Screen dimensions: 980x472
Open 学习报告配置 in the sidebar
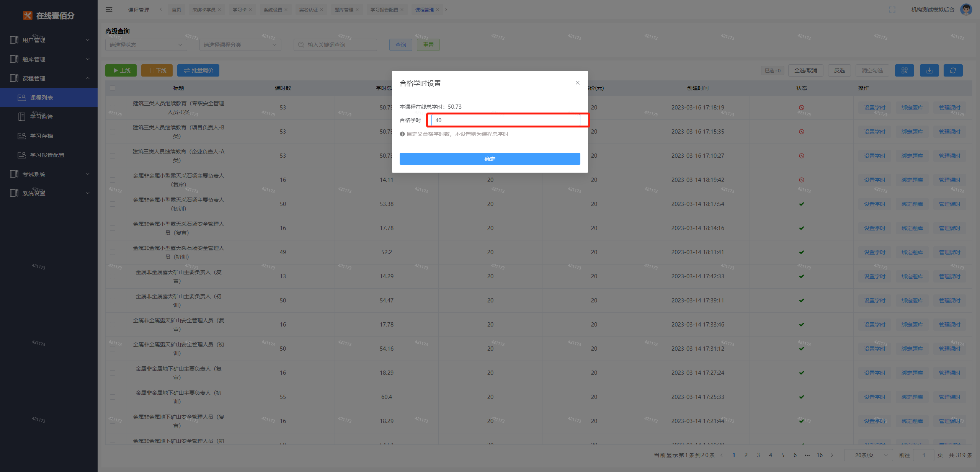click(x=49, y=155)
